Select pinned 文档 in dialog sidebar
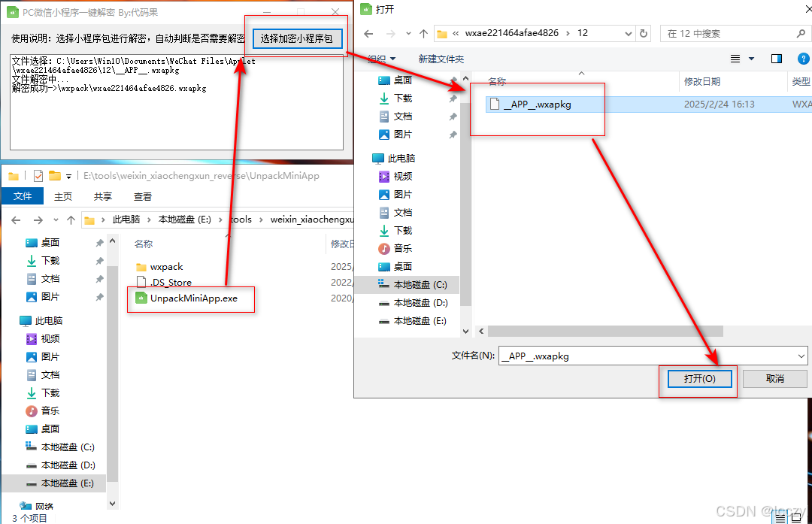Viewport: 812px width, 524px height. tap(402, 117)
